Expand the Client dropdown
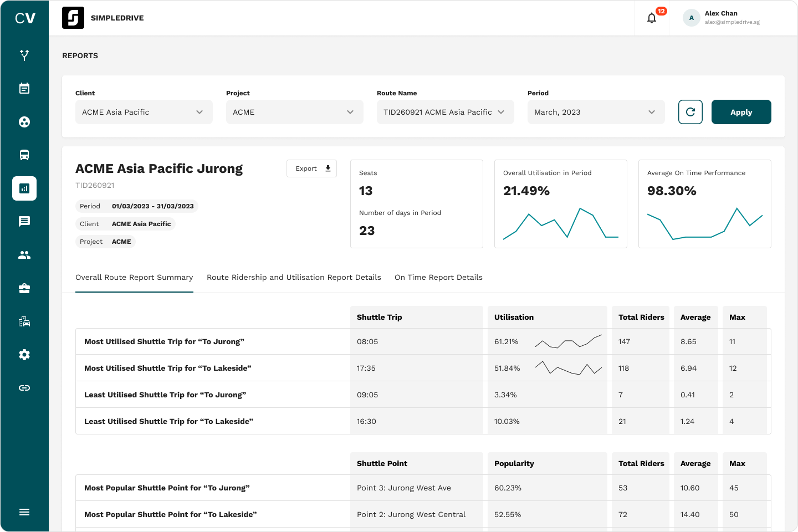Viewport: 798px width, 532px height. (x=144, y=112)
